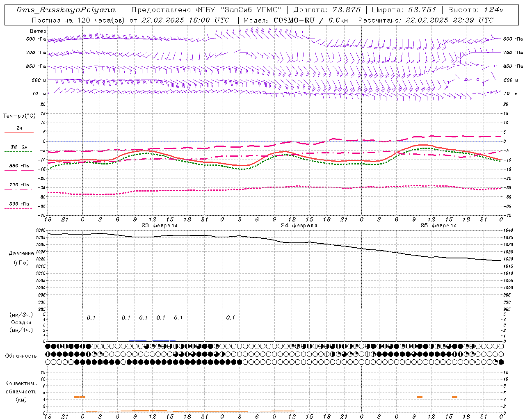Click the longitude value Долгота: 73.875
This screenshot has width=525, height=420.
coord(327,10)
